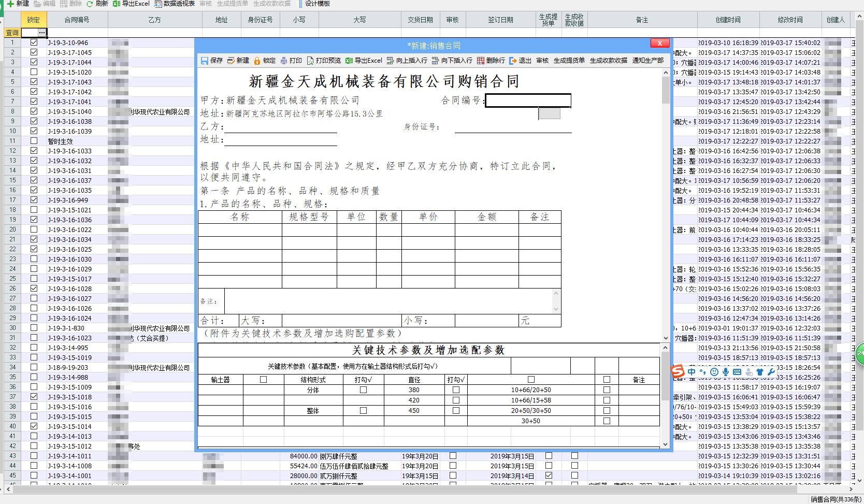Click 删除行 delete row icon

pos(481,61)
